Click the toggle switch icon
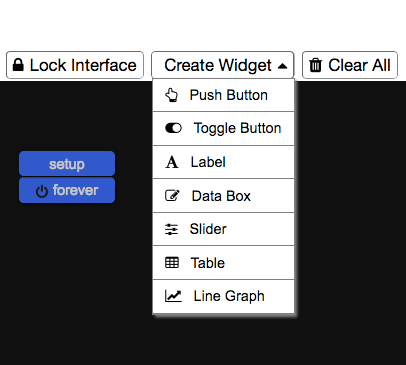Image resolution: width=406 pixels, height=365 pixels. (173, 128)
